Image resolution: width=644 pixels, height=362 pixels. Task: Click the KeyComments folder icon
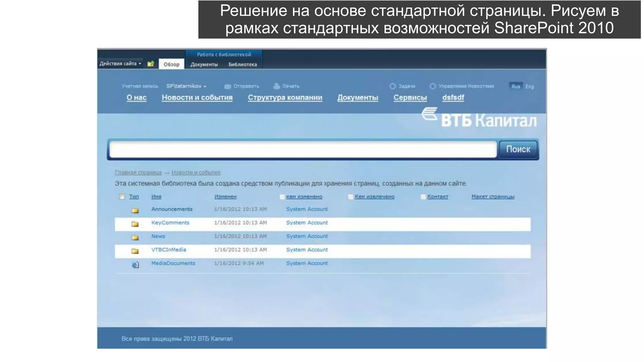coord(135,224)
